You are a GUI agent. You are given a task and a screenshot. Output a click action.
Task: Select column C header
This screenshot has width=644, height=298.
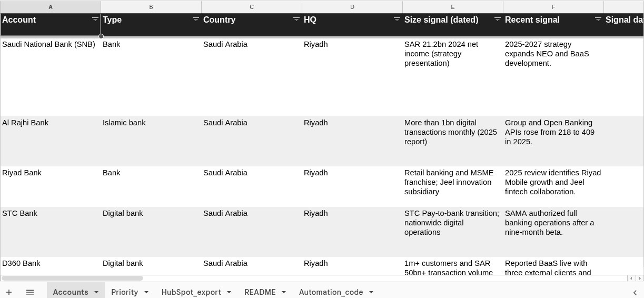click(252, 7)
